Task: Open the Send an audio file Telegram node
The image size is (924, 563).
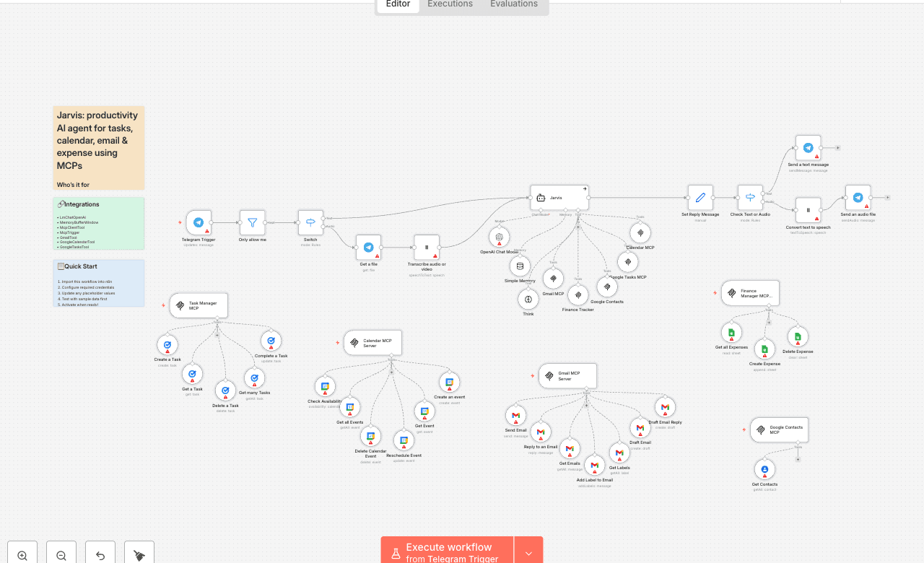Action: [x=858, y=196]
